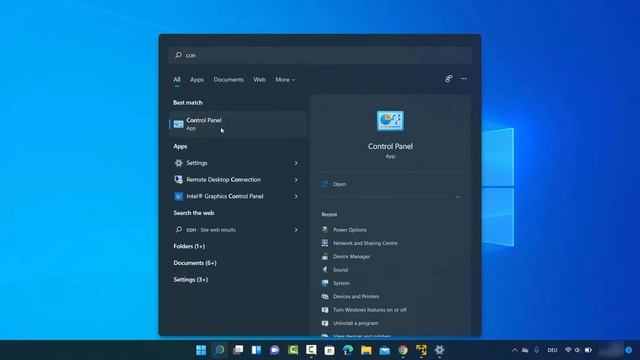
Task: Open Settings gear in taskbar
Action: point(440,350)
